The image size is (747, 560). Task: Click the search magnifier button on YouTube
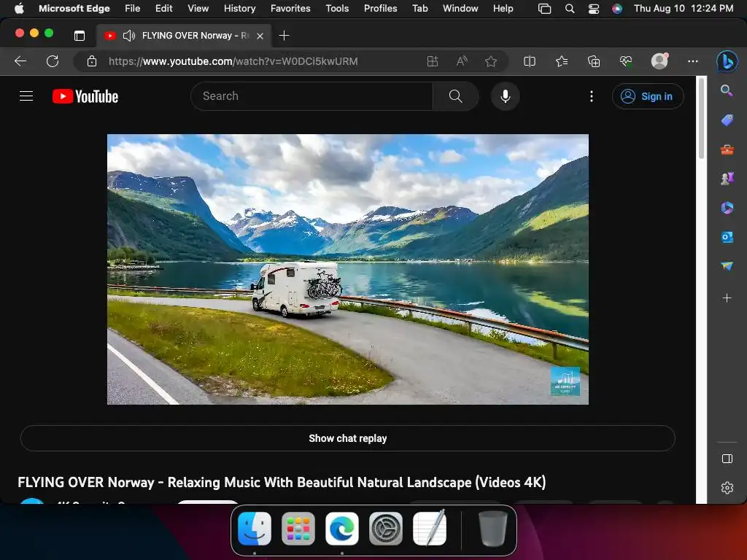pos(455,96)
